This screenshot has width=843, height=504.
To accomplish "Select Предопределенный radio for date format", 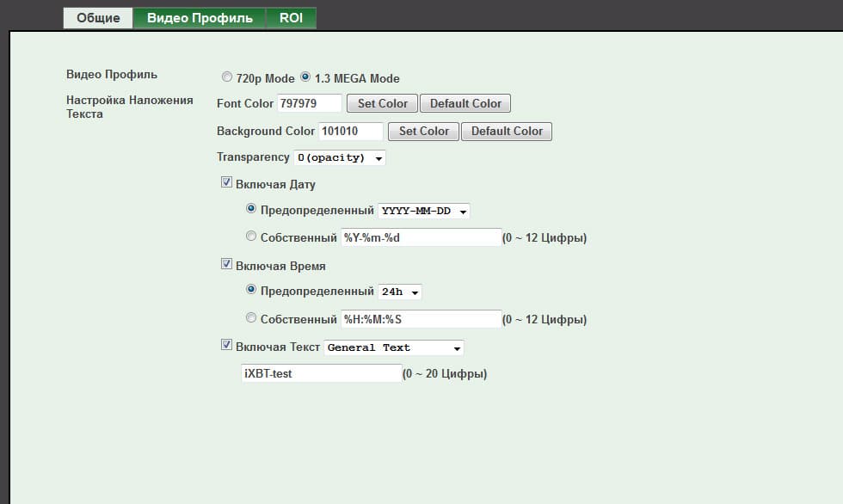I will tap(251, 208).
